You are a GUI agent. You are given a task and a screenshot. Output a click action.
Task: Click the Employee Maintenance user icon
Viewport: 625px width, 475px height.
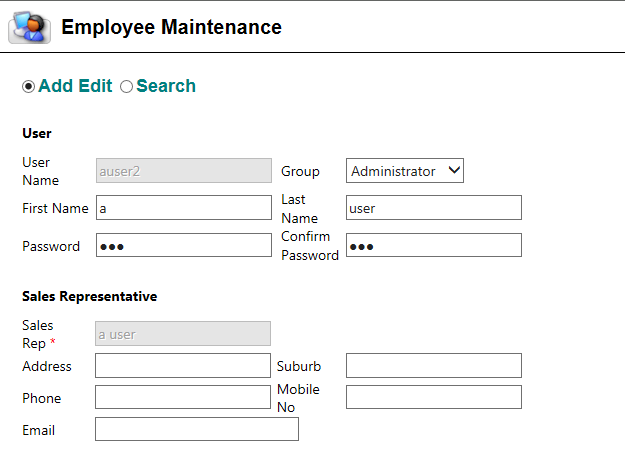pyautogui.click(x=29, y=27)
